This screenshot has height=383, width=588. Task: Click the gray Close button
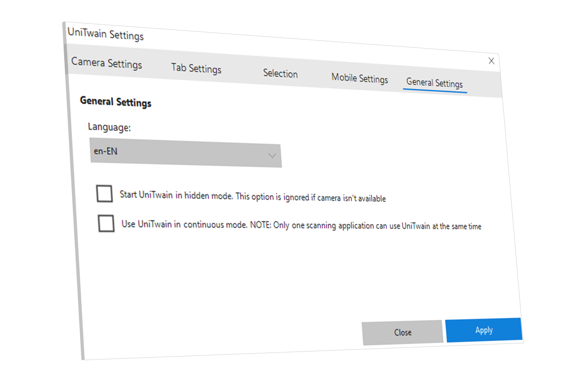click(402, 332)
